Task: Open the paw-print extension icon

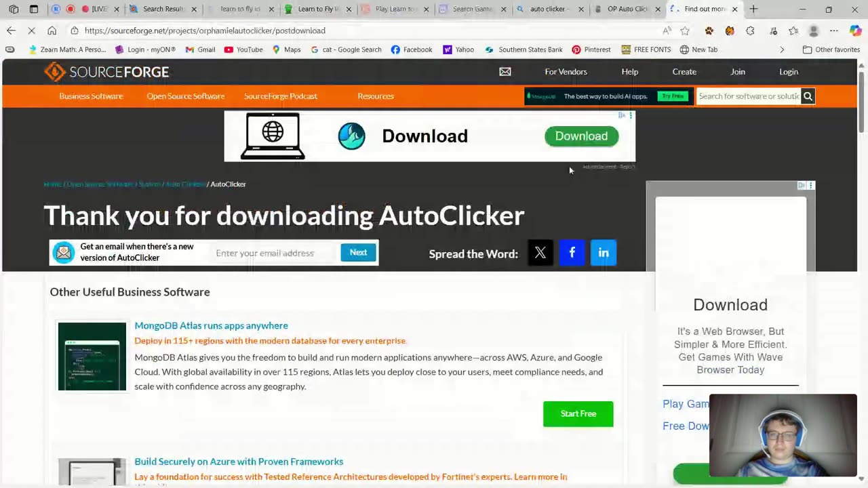Action: (709, 30)
